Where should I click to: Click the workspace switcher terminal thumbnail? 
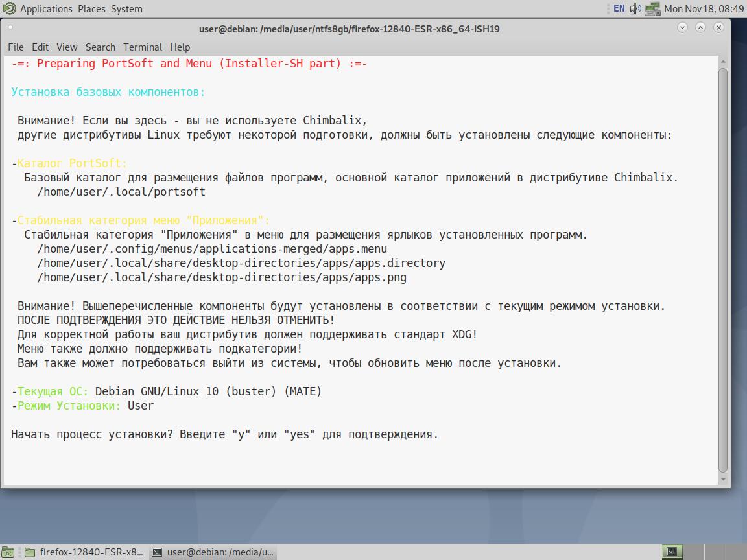(x=672, y=552)
